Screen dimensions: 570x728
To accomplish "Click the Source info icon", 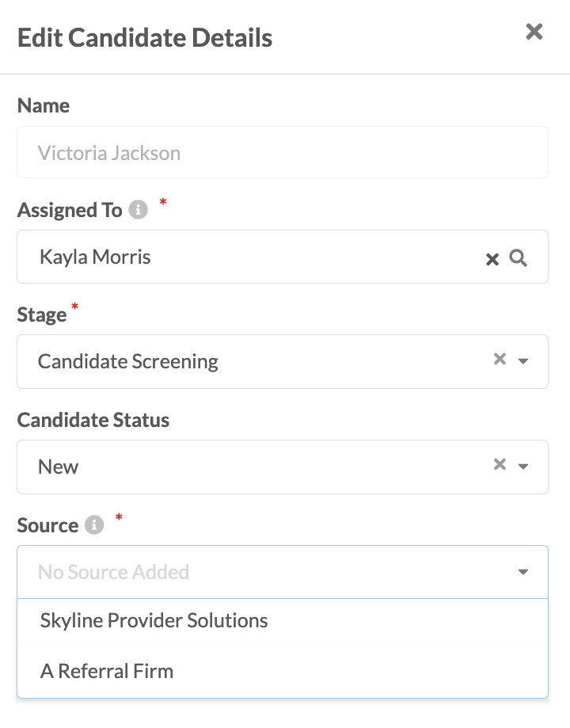I will 94,524.
